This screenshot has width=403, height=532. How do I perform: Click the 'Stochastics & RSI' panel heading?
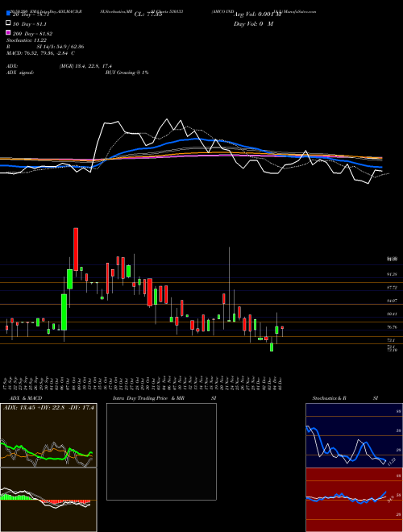pyautogui.click(x=345, y=398)
